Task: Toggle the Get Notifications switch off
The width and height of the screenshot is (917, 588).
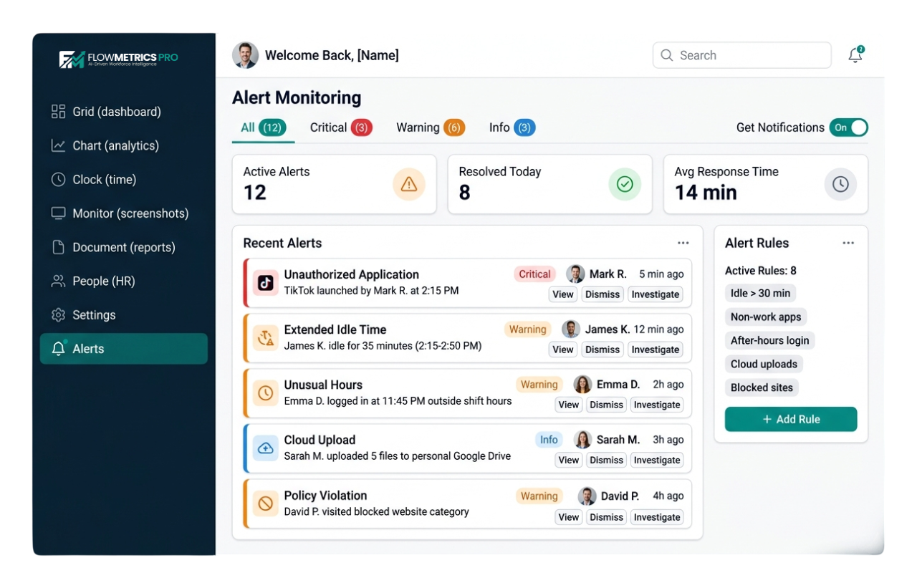Action: [x=849, y=127]
